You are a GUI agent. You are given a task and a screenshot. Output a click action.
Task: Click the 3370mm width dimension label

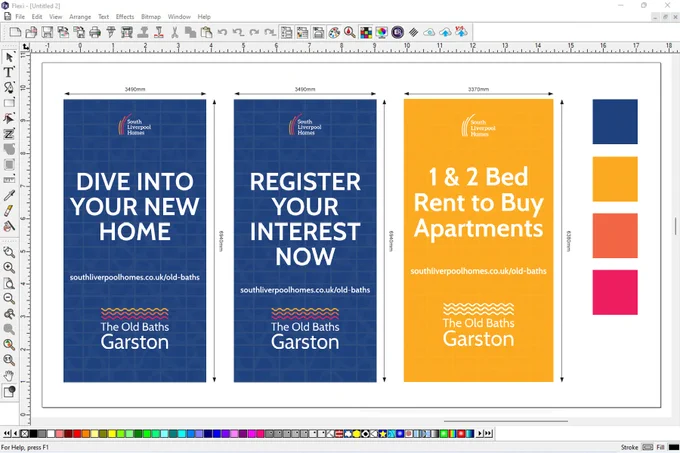click(x=478, y=89)
